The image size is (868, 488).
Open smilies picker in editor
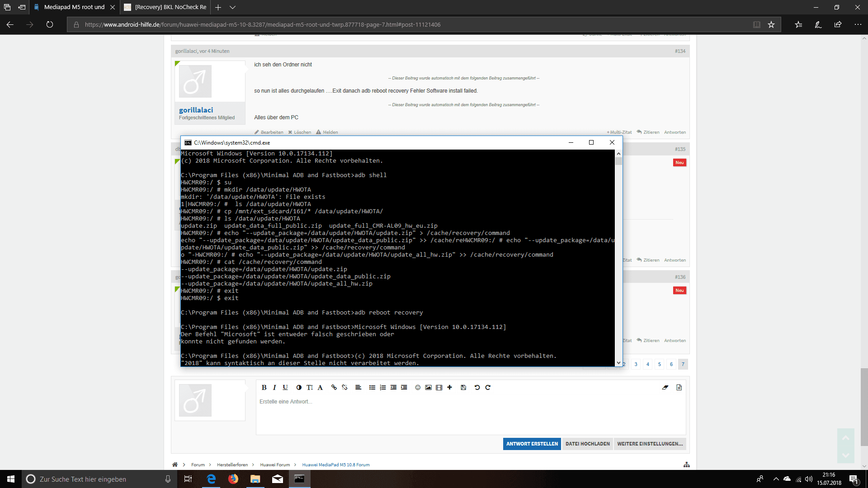pyautogui.click(x=418, y=387)
